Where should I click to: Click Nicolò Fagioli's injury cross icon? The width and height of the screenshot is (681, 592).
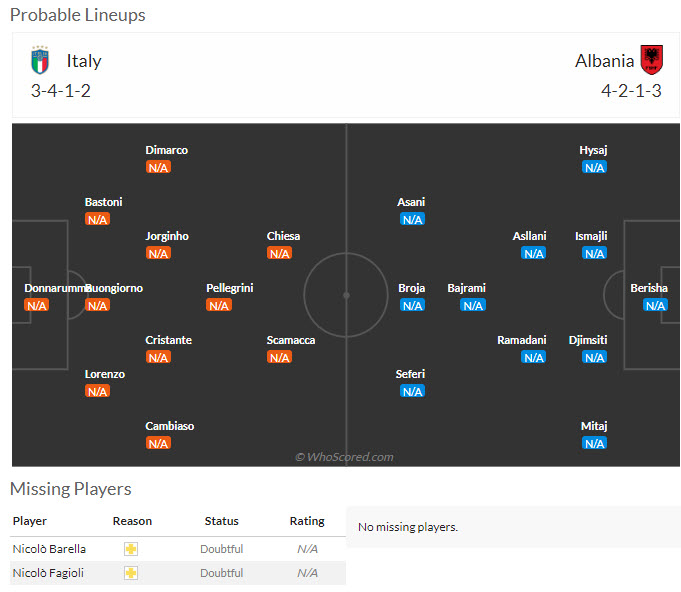pos(131,573)
